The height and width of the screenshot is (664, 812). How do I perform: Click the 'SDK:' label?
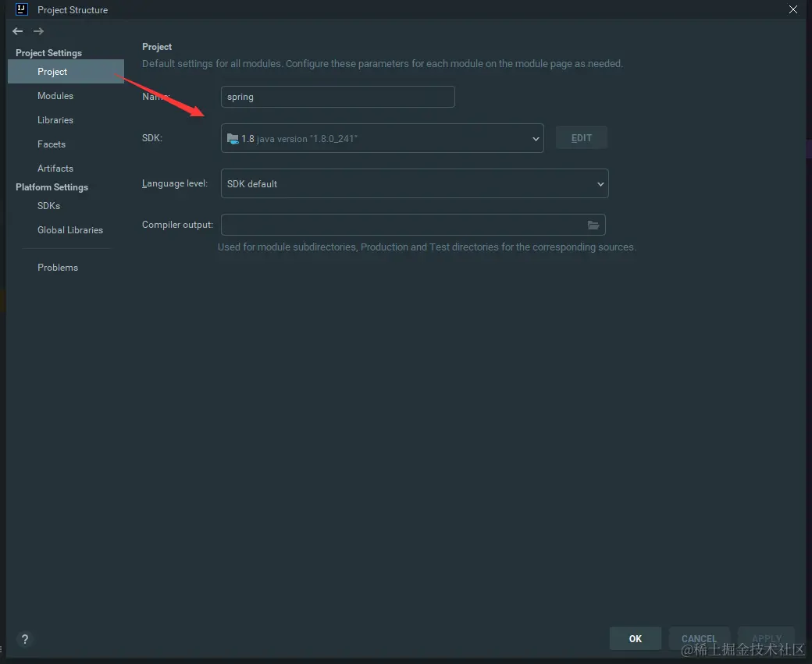(152, 138)
